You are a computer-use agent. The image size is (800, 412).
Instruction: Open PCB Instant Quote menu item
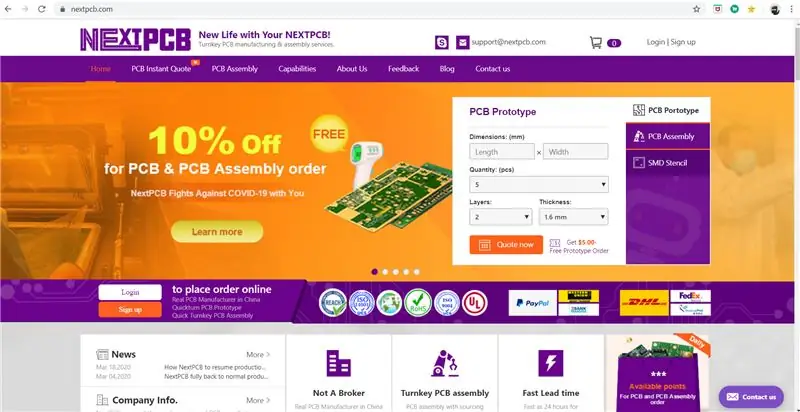coord(161,69)
